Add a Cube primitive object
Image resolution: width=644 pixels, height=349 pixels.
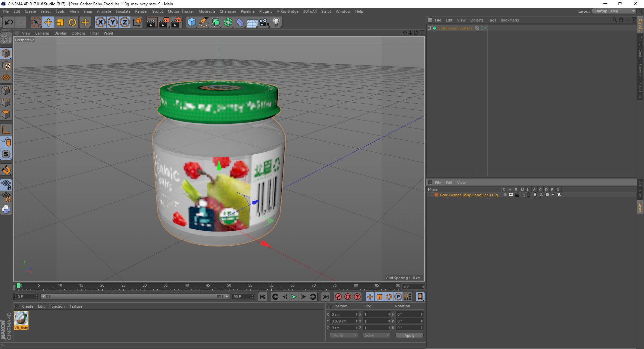coord(192,22)
